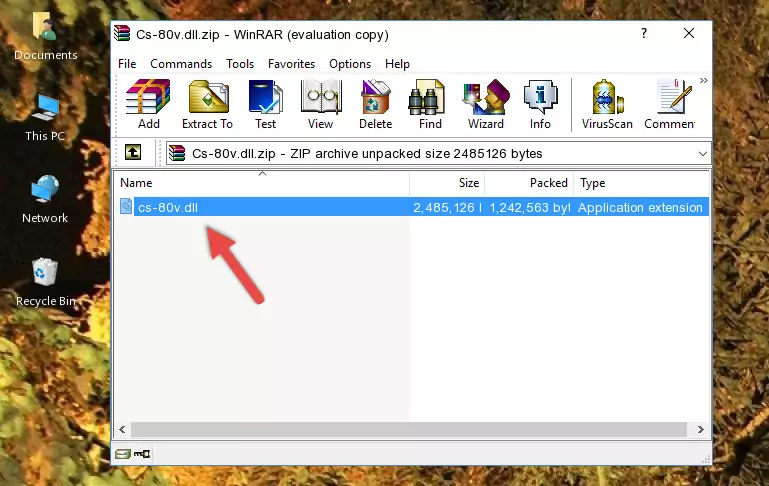Open the Options menu
Viewport: 769px width, 486px height.
click(350, 64)
